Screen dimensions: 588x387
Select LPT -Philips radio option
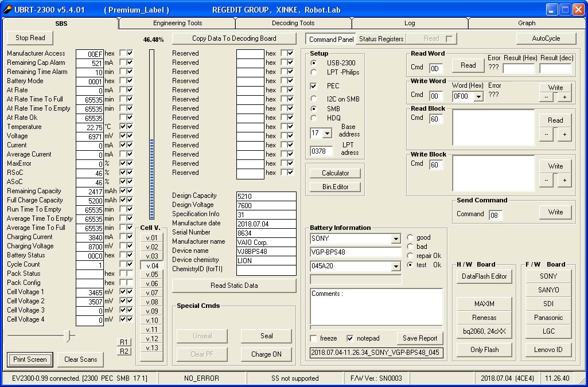coord(314,72)
